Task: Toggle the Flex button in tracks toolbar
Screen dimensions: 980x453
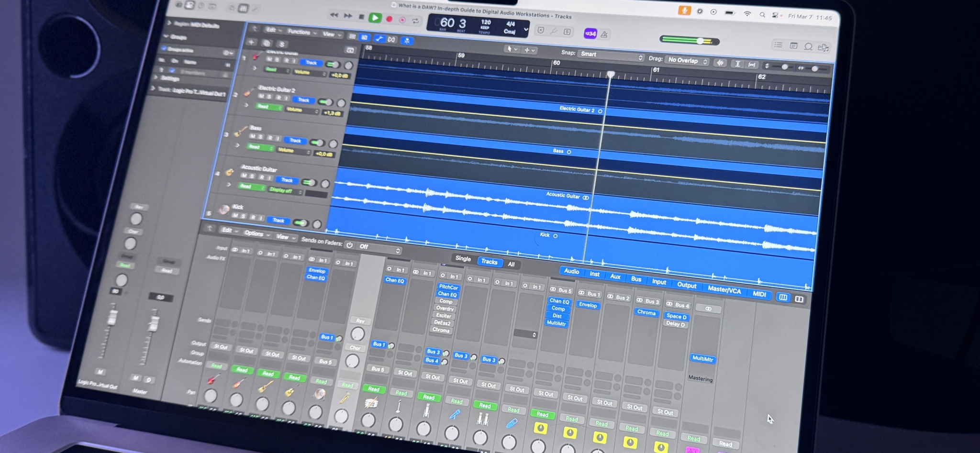Action: (x=392, y=40)
